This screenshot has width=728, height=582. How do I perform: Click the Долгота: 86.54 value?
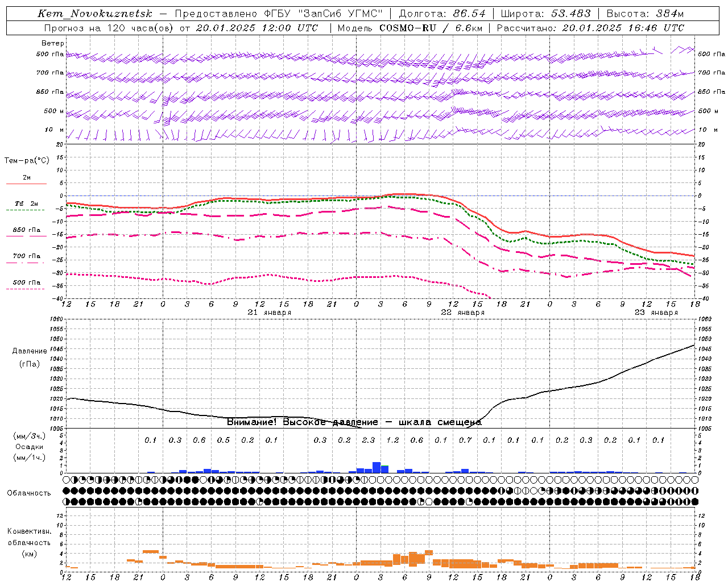click(x=442, y=14)
